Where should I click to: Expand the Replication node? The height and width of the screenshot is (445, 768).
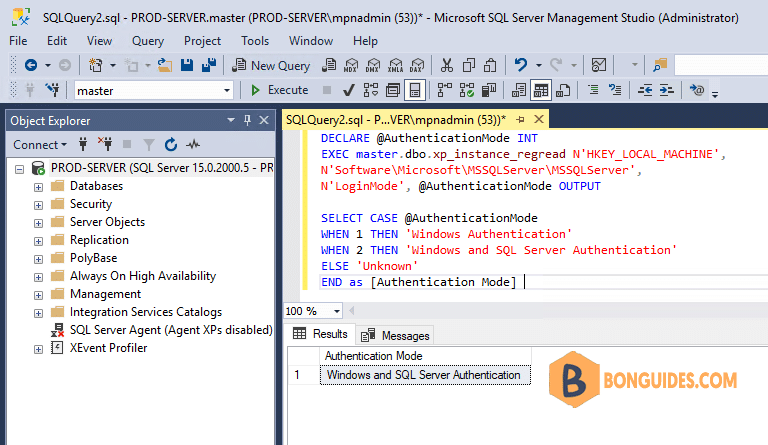point(38,241)
